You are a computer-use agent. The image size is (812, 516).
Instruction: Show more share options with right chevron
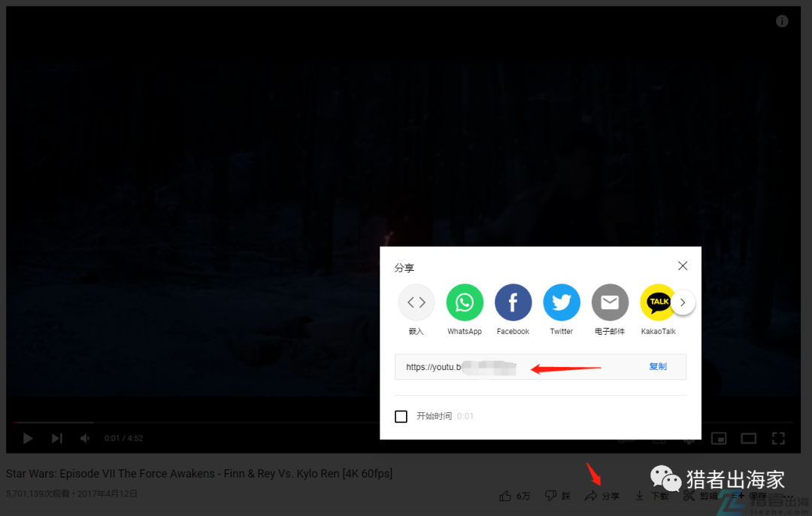tap(683, 303)
